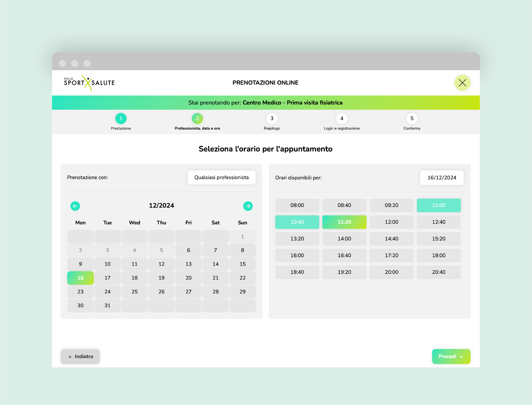Advance to next month with right arrow
The height and width of the screenshot is (405, 532).
(248, 206)
